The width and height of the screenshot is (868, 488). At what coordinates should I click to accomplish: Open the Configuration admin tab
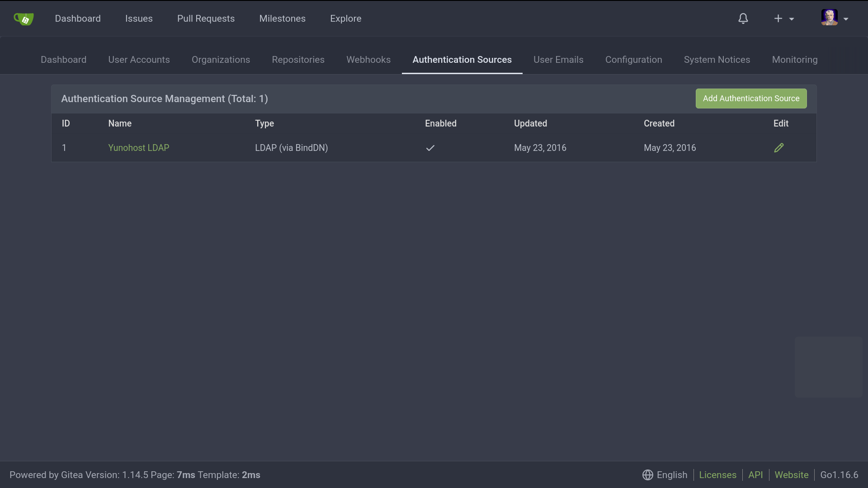(633, 60)
